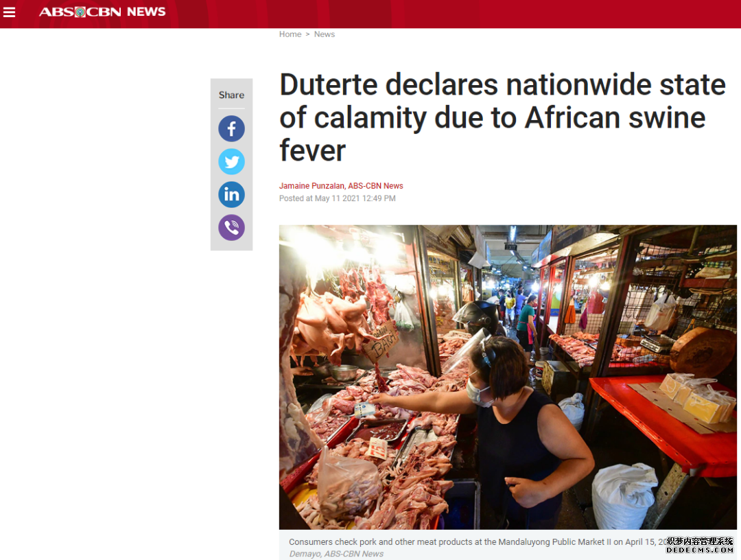Share article on Twitter
741x560 pixels.
tap(232, 162)
